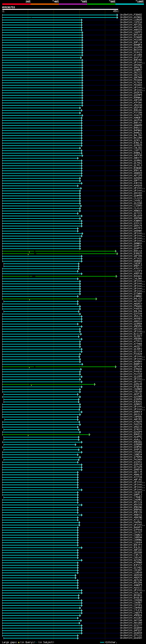Click the green alignment bar for UniRef100_B4LQZ3
The height and width of the screenshot is (644, 146).
pos(50,299)
